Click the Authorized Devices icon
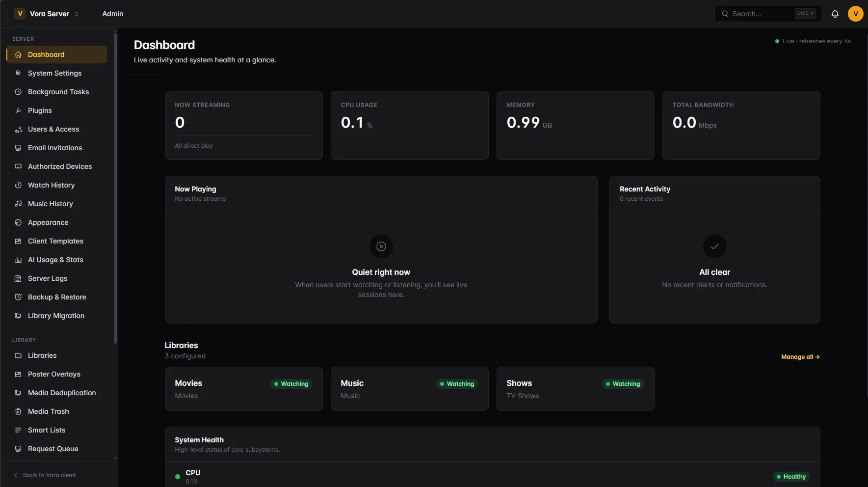 tap(18, 166)
